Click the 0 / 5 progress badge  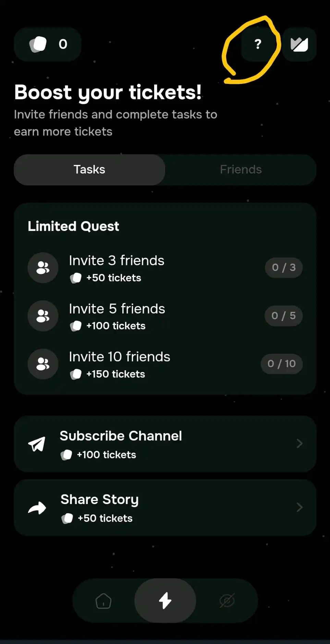(283, 316)
